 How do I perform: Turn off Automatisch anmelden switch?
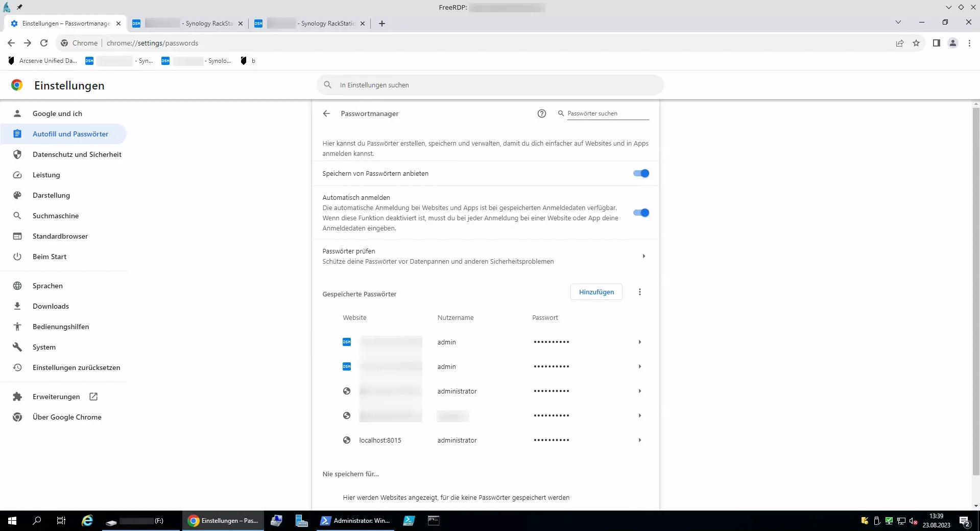641,213
